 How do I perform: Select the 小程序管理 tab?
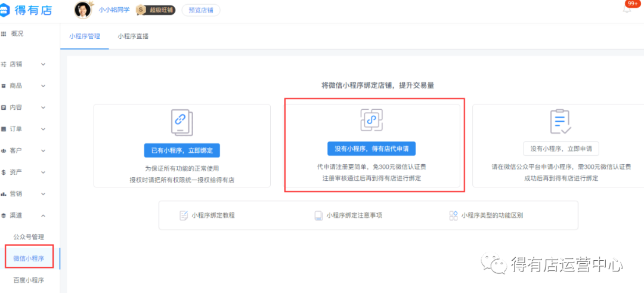coord(84,36)
